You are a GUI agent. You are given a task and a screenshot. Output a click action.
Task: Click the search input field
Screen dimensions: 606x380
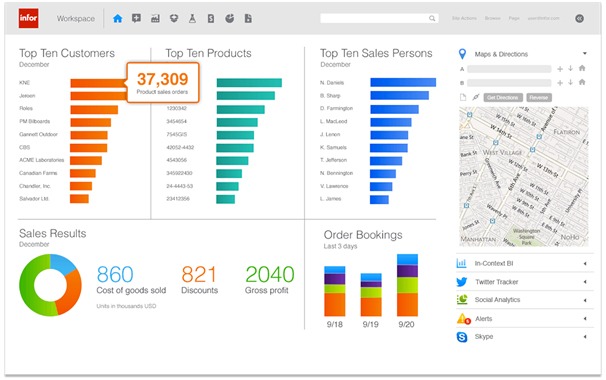[x=379, y=18]
